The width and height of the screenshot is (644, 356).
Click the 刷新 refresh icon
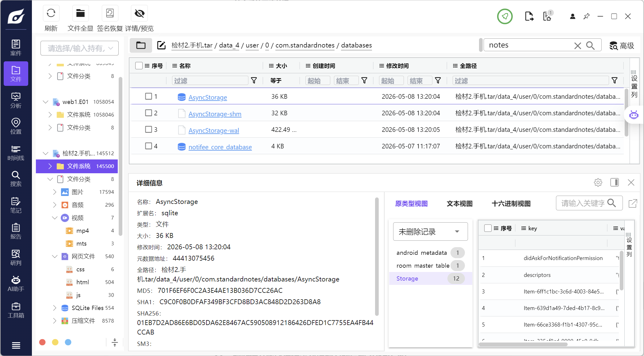coord(51,13)
